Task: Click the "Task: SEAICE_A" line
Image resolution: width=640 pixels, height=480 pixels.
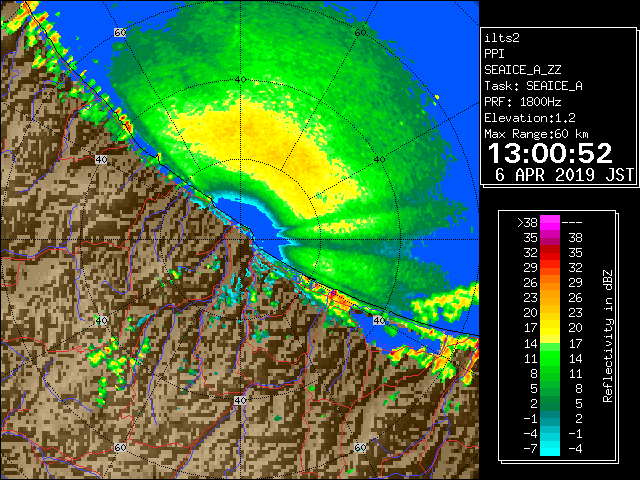Action: pyautogui.click(x=533, y=86)
